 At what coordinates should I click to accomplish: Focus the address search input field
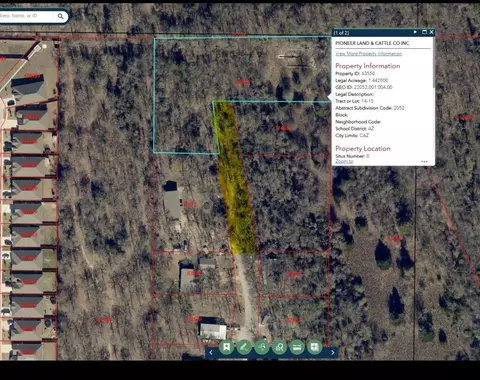26,16
